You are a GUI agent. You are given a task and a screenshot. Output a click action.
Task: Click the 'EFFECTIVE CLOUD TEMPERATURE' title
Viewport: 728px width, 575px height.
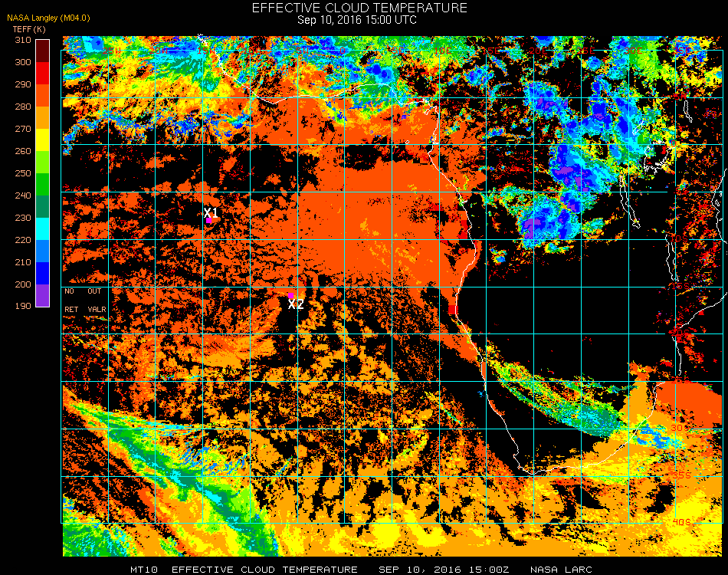(x=359, y=8)
